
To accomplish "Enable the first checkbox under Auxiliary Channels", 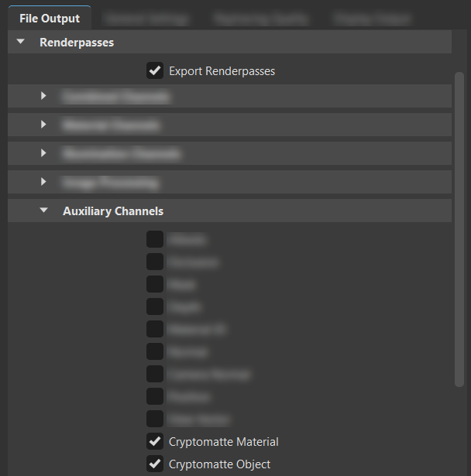I will [x=154, y=240].
